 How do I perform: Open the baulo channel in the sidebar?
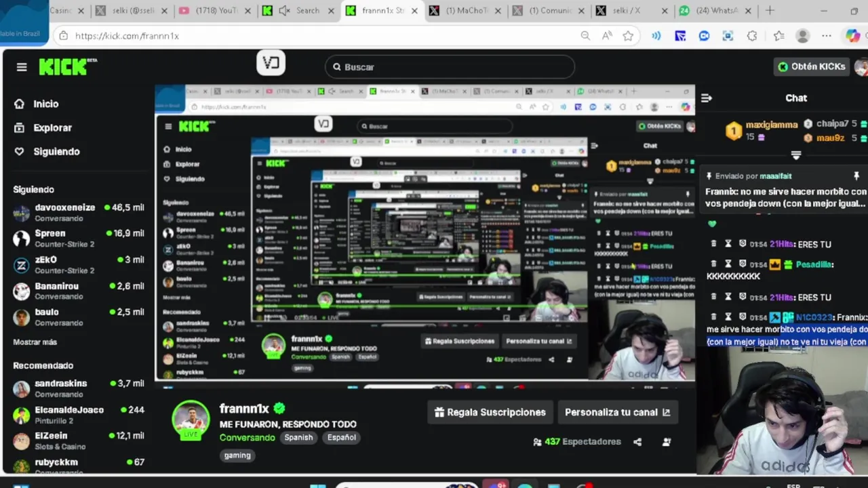click(79, 317)
